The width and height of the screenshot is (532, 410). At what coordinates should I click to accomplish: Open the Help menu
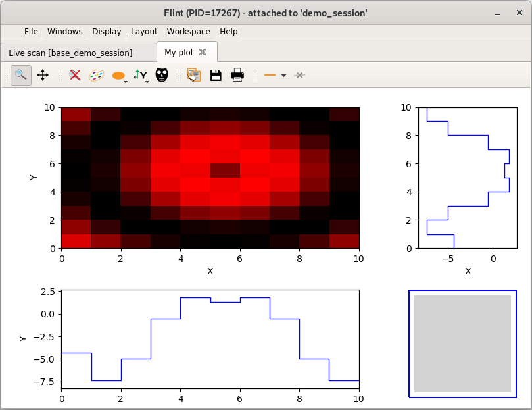click(228, 31)
